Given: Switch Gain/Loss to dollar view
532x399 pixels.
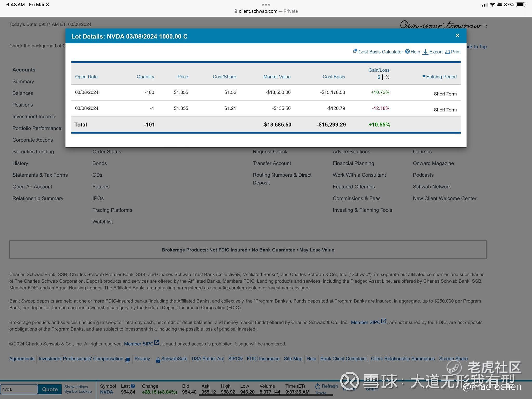Looking at the screenshot, I should [x=379, y=77].
